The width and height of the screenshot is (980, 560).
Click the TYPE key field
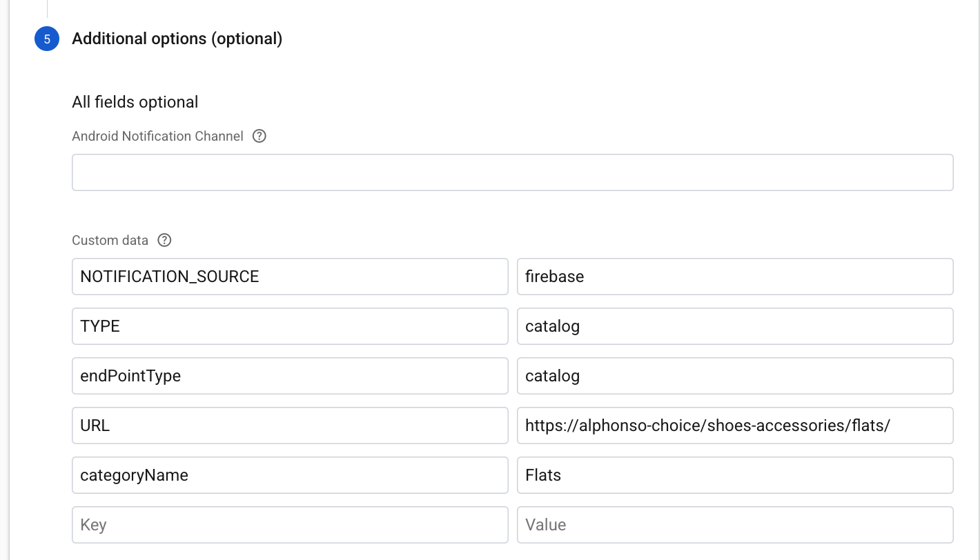point(290,326)
